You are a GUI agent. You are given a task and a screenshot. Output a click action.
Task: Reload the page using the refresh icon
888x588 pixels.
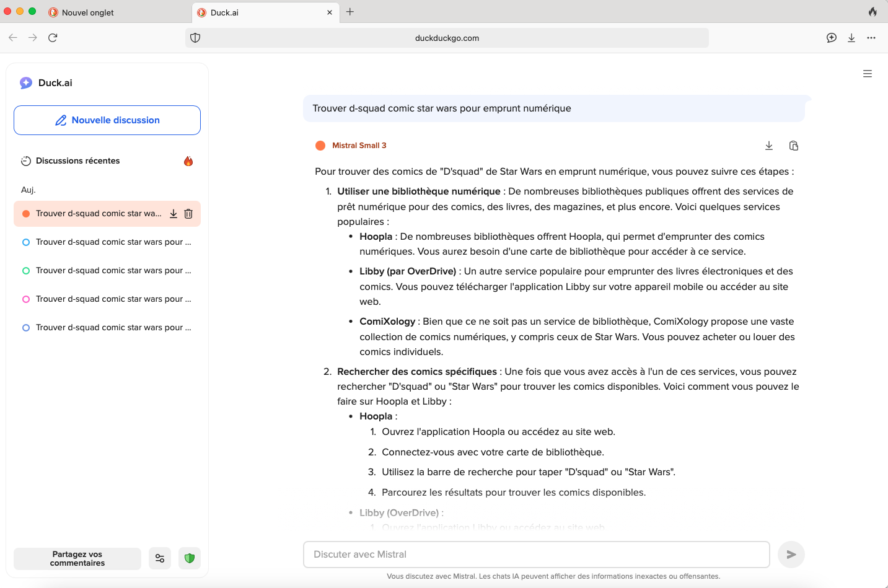(x=53, y=38)
